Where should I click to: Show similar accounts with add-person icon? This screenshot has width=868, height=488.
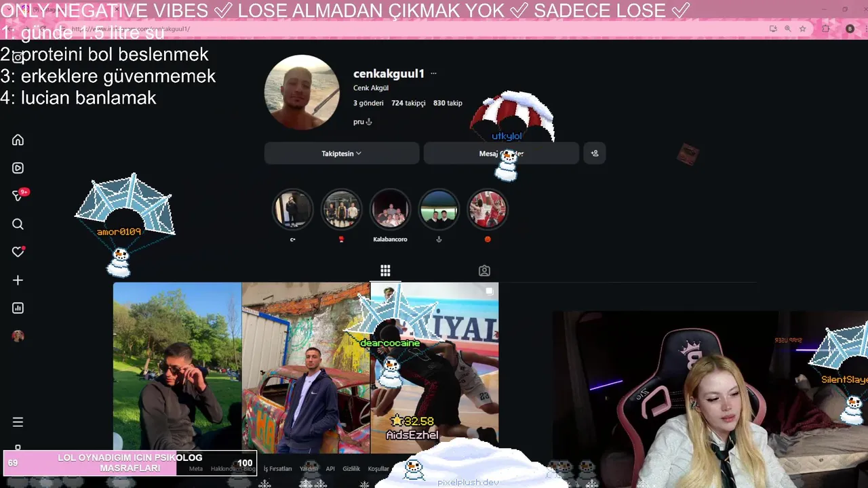point(595,153)
